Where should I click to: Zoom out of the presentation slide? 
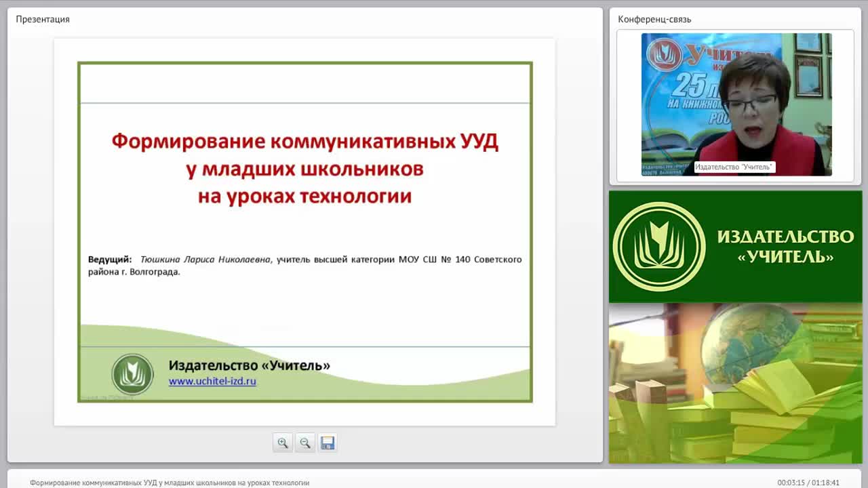pyautogui.click(x=305, y=443)
